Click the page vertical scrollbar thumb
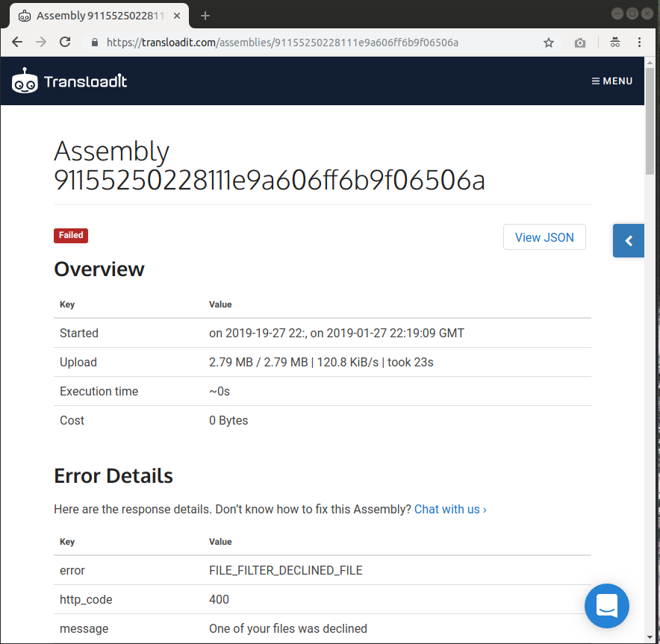The image size is (660, 644). pos(650,121)
